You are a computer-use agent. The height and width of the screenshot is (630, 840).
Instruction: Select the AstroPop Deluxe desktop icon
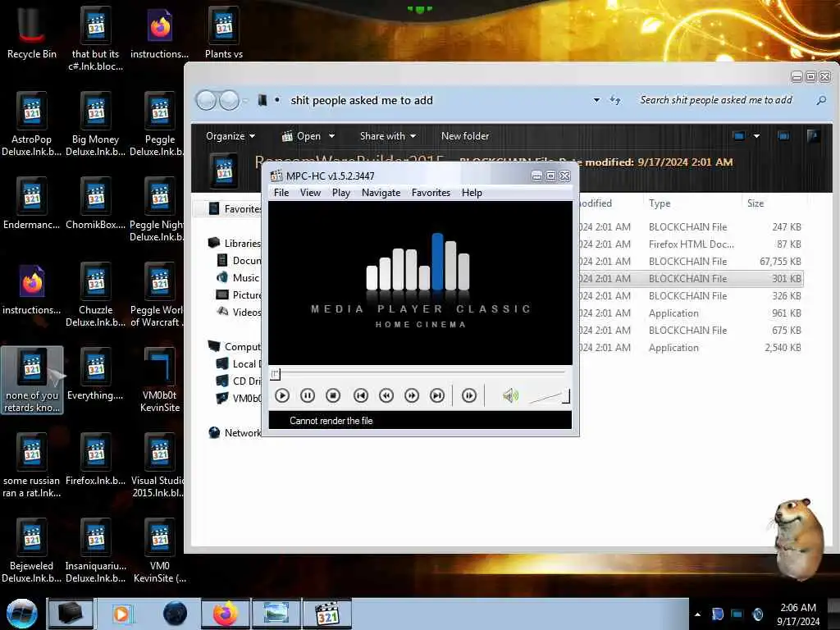tap(32, 125)
